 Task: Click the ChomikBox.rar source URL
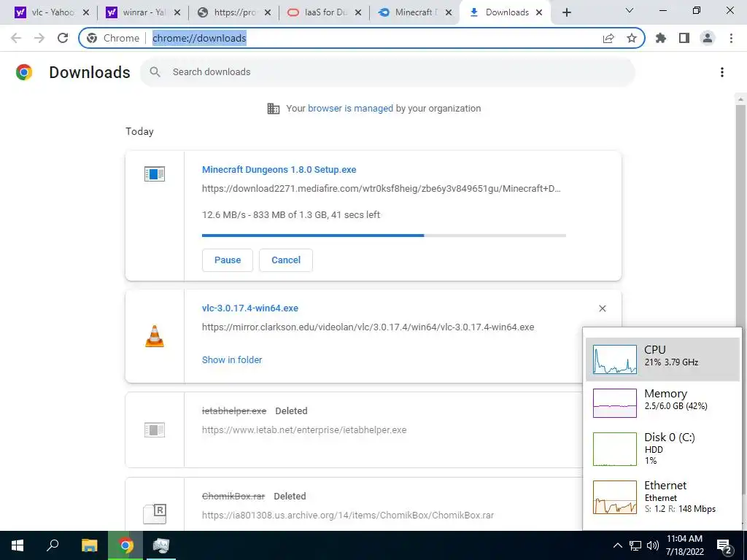(x=348, y=516)
